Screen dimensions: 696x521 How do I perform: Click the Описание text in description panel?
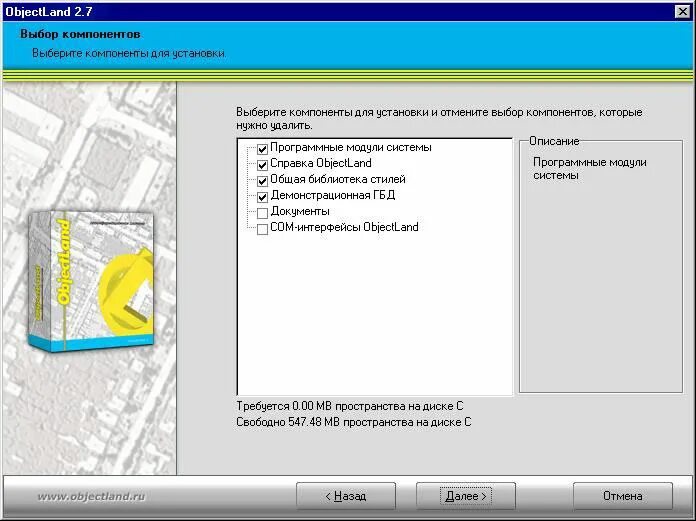554,141
